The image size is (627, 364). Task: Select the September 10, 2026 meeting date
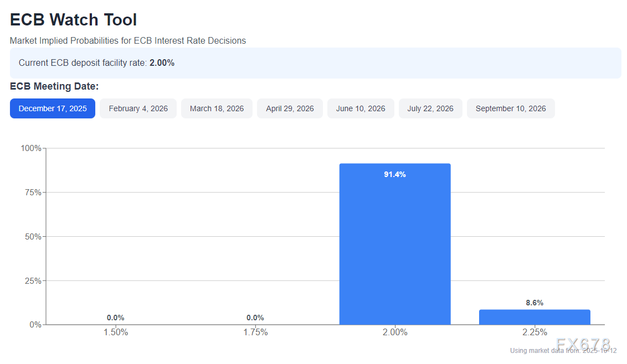[x=511, y=108]
